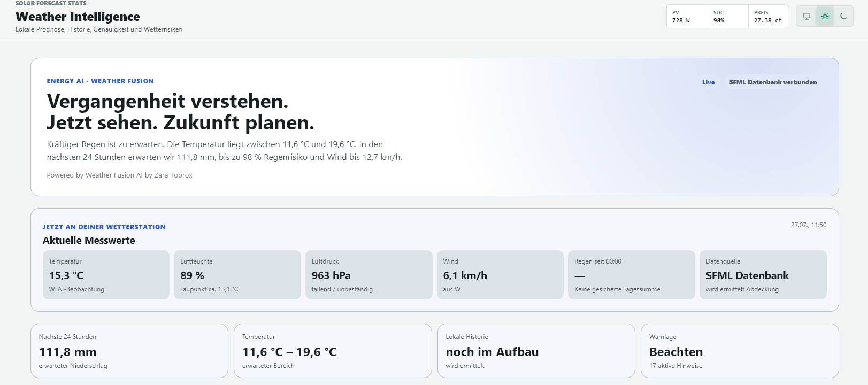Click the Live status badge
Viewport: 868px width, 385px height.
(708, 82)
